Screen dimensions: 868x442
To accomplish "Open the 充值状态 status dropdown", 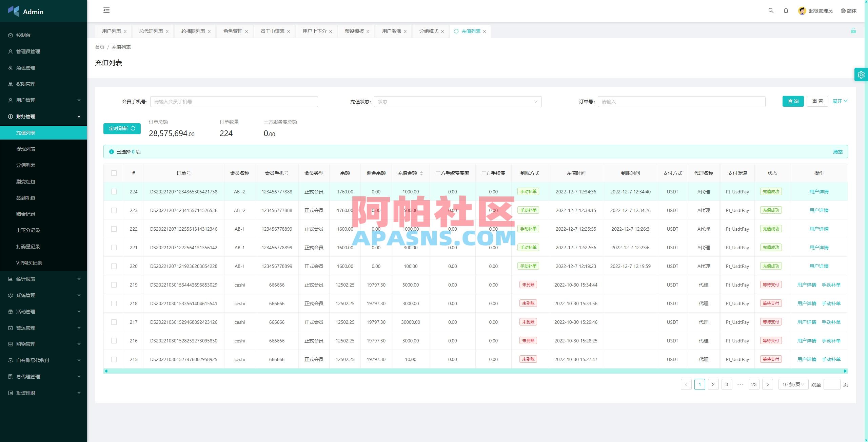I will tap(458, 101).
